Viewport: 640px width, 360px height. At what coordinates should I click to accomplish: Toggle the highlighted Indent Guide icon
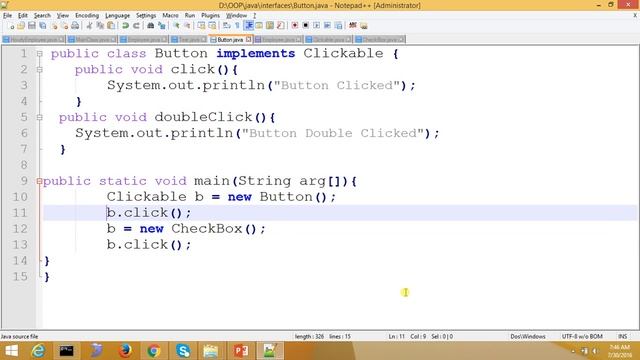(x=248, y=25)
